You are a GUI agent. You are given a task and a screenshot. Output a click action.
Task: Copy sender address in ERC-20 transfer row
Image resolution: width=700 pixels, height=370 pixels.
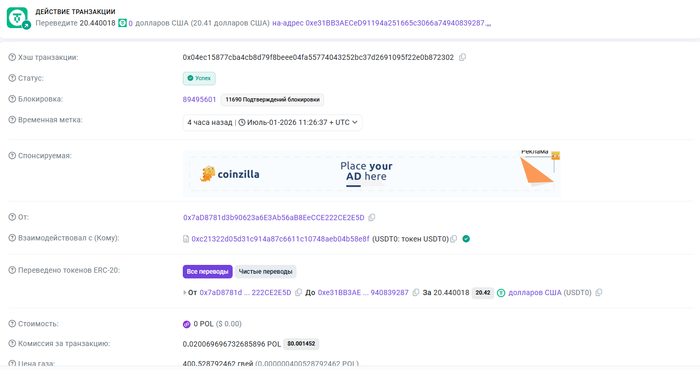click(298, 292)
